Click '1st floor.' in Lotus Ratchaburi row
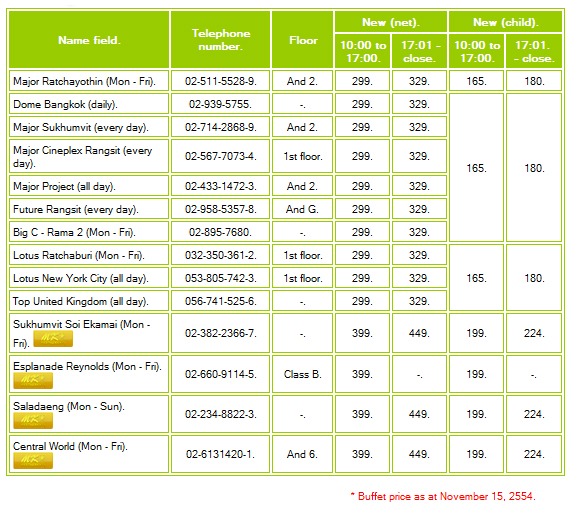Screen dimensions: 573x519 [x=303, y=255]
